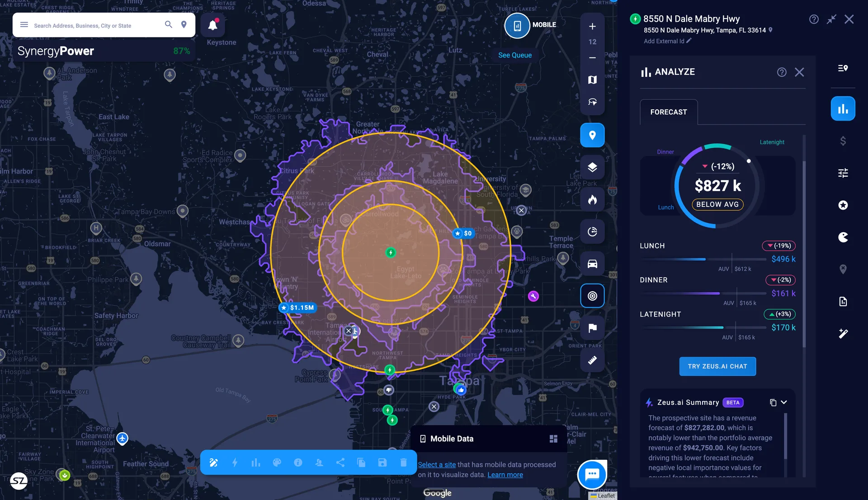Viewport: 868px width, 500px height.
Task: Open the chat support bubble
Action: (x=592, y=475)
